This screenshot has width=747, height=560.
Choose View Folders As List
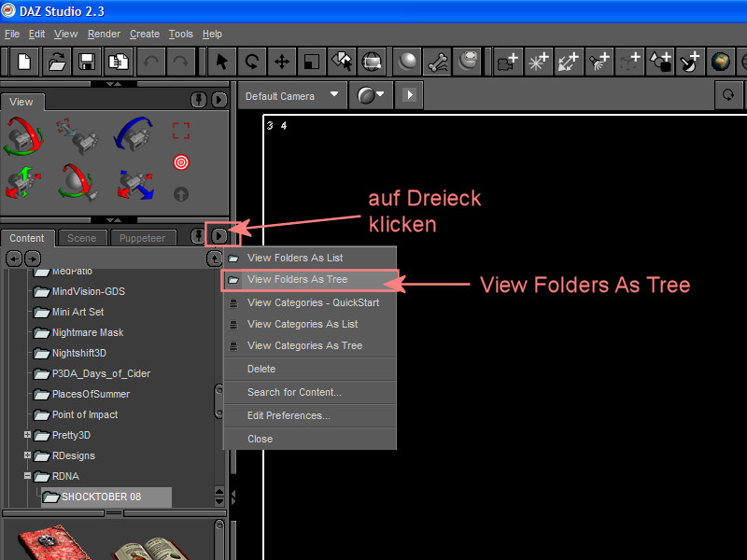point(310,259)
